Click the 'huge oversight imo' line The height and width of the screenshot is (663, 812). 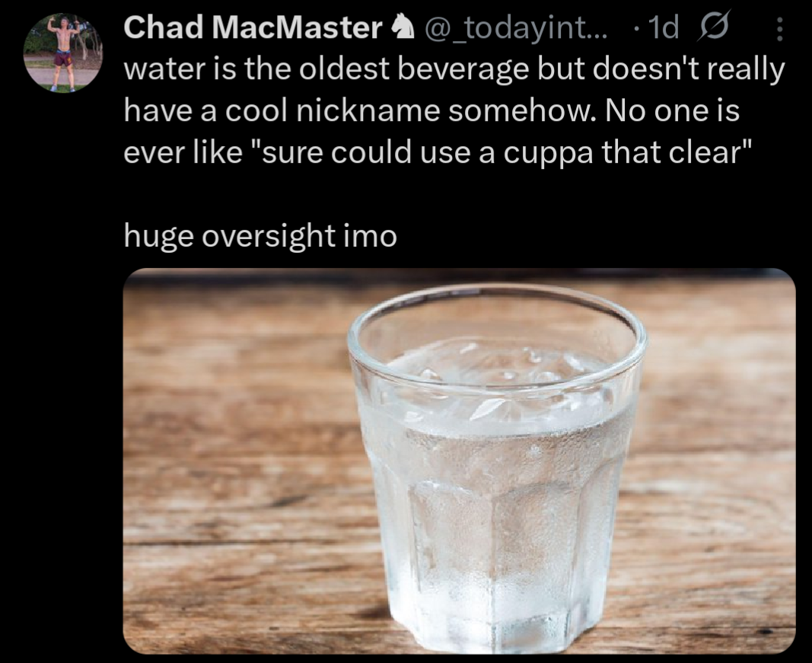[x=260, y=236]
